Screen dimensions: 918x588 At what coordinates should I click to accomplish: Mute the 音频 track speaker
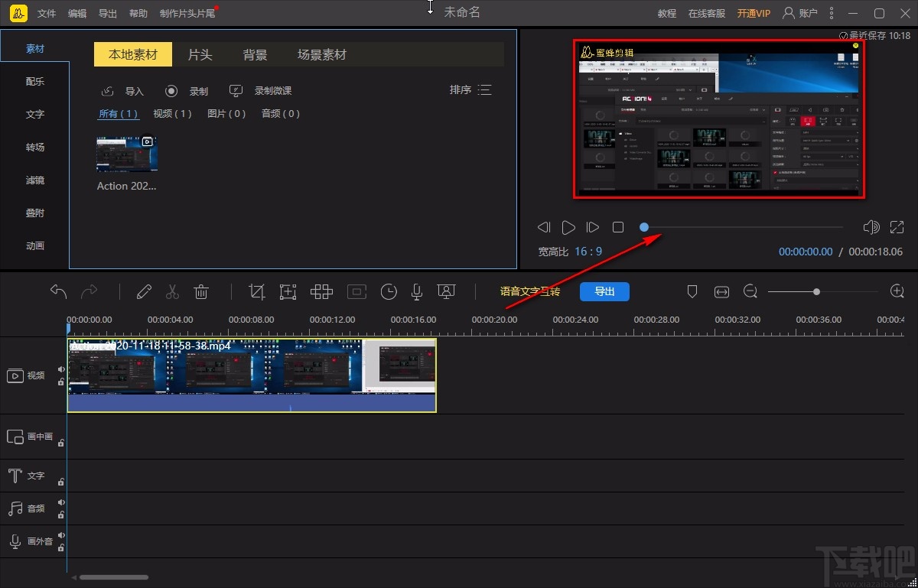61,502
